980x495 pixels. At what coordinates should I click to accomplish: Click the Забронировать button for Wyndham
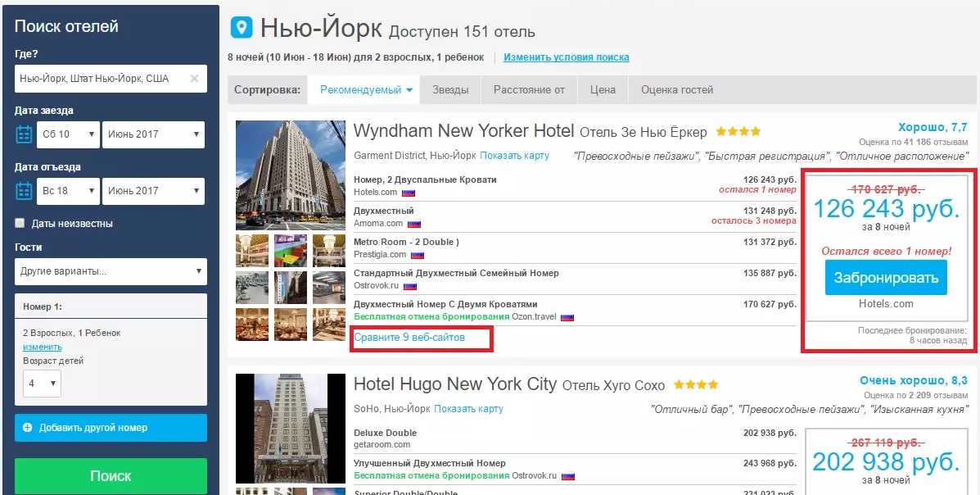(886, 278)
